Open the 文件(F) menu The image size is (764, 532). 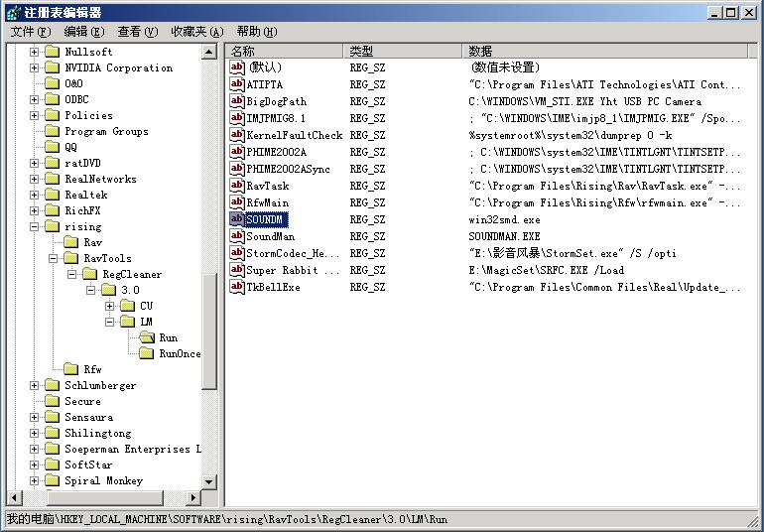click(x=31, y=32)
